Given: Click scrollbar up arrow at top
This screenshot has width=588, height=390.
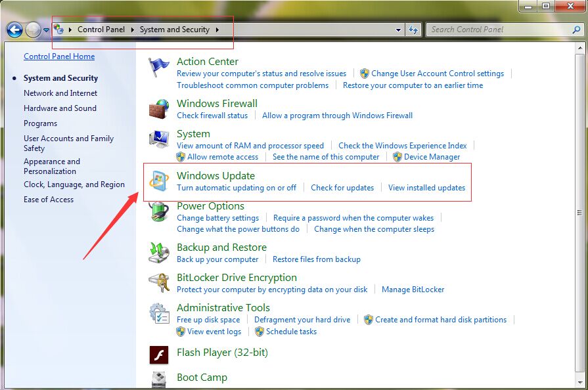Looking at the screenshot, I should 579,49.
